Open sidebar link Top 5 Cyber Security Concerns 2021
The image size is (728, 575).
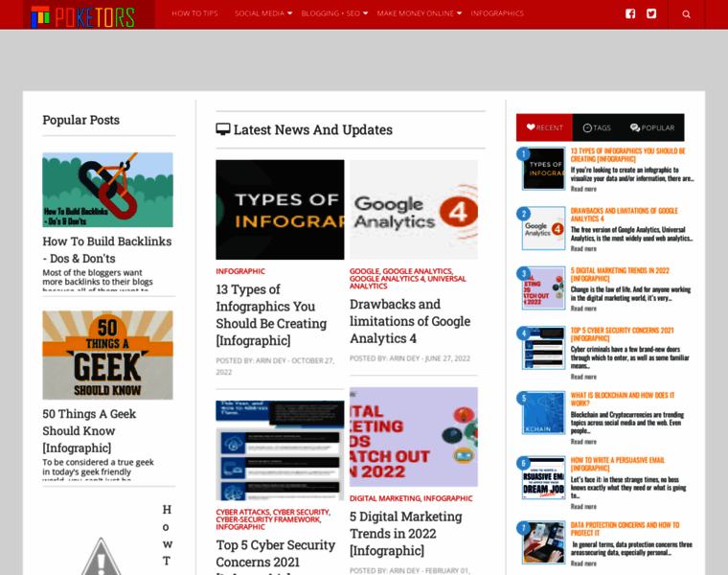(622, 334)
